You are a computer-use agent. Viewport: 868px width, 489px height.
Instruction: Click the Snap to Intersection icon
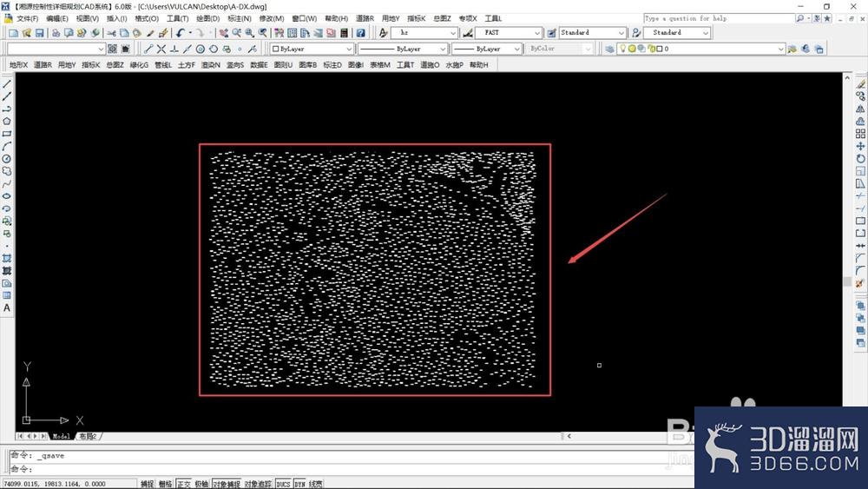coord(161,49)
